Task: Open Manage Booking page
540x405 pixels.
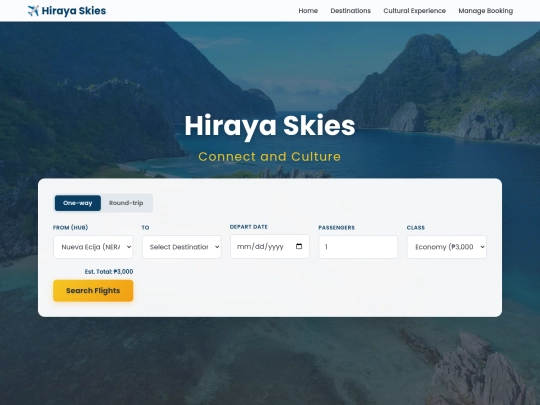Action: [x=486, y=11]
